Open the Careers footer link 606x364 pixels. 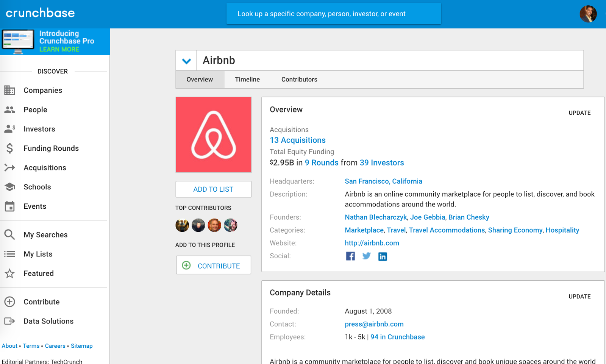[x=55, y=346]
